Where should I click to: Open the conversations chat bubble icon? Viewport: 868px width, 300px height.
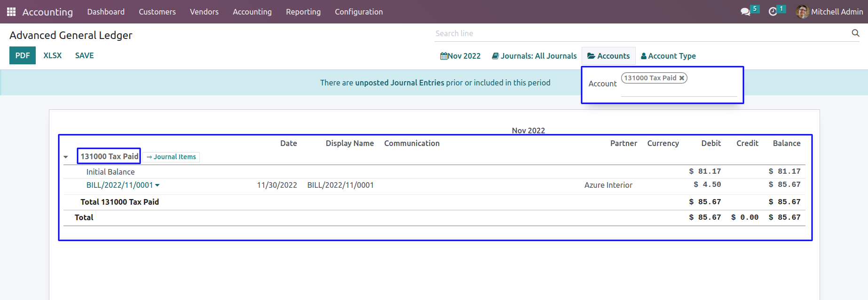745,12
